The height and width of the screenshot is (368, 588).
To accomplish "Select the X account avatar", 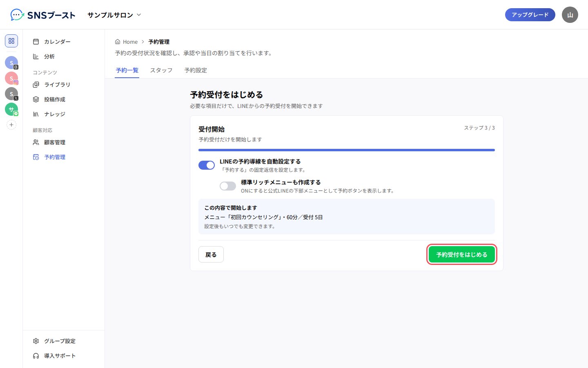I will [x=11, y=94].
